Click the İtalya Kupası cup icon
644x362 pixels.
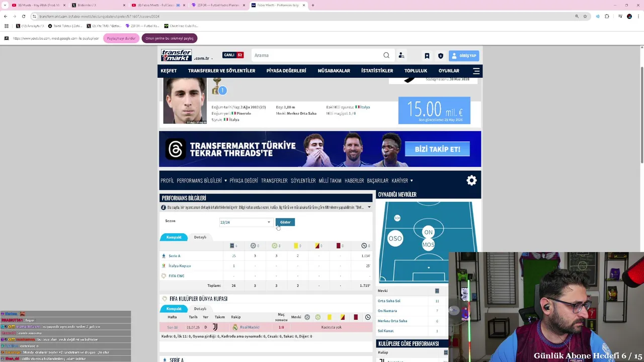click(x=164, y=266)
